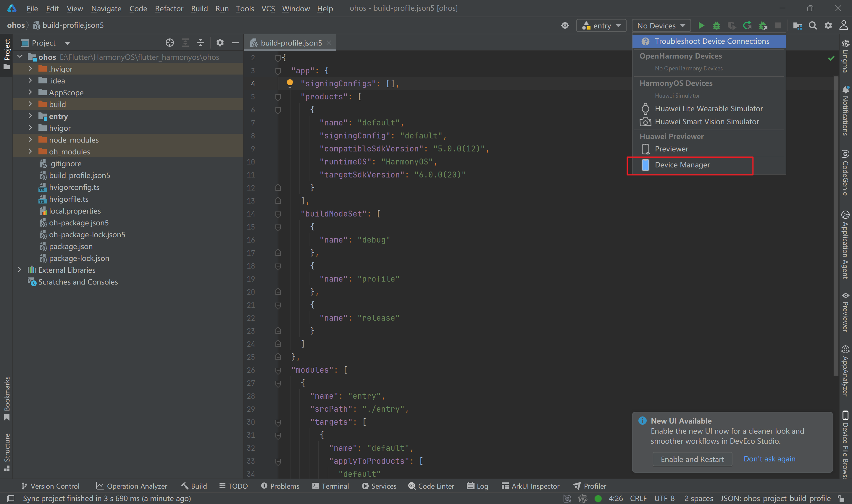This screenshot has width=852, height=504.
Task: Open account profile icon in toolbar
Action: pos(843,25)
